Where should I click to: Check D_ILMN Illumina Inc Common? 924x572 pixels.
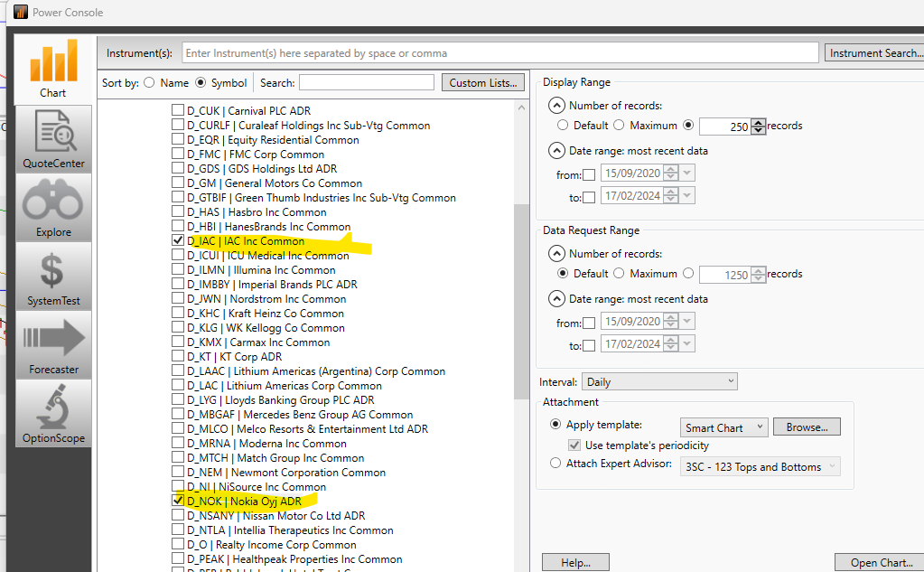coord(177,269)
